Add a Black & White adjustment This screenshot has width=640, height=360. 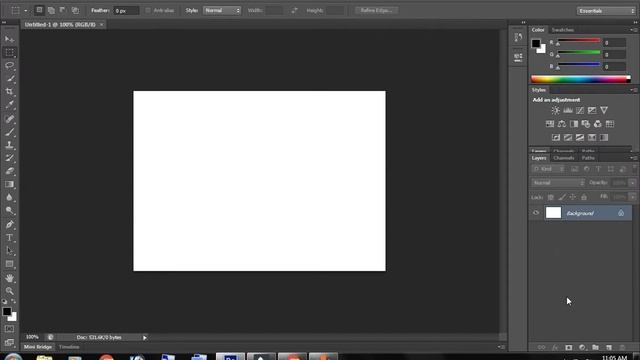(574, 124)
